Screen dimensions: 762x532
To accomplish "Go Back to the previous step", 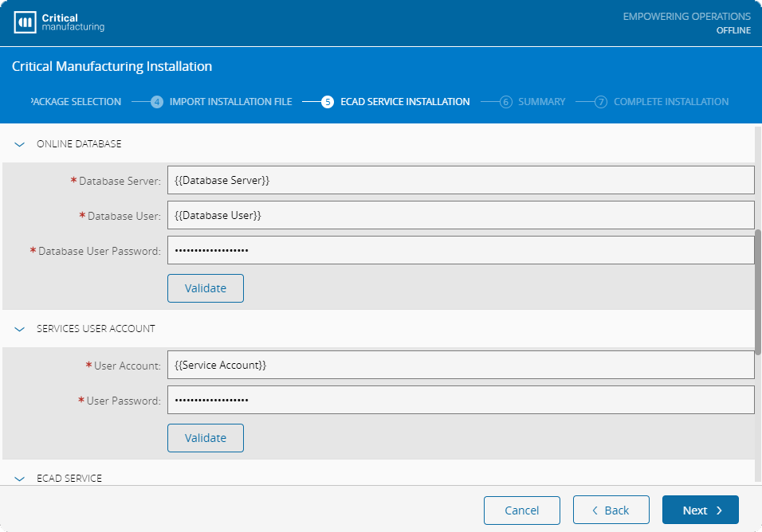I will click(x=611, y=510).
